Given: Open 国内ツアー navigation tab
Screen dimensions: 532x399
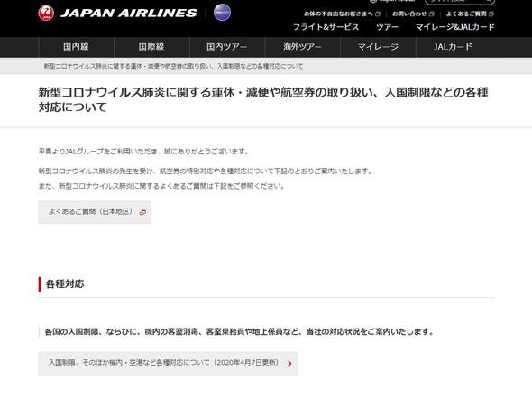Looking at the screenshot, I should coord(226,47).
